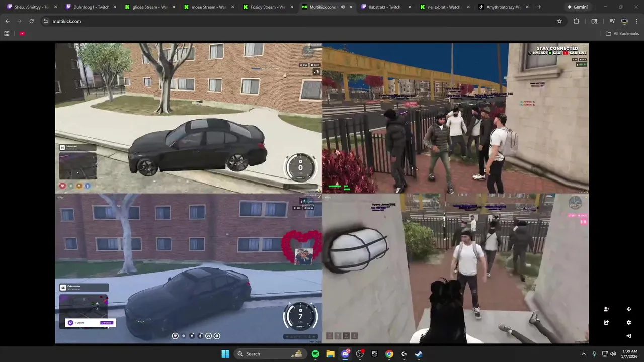The image size is (644, 362).
Task: Click the top-left black car stream
Action: [189, 118]
